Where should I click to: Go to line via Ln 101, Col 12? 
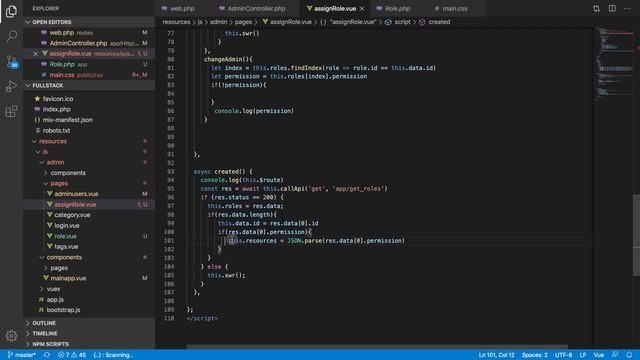click(x=496, y=355)
